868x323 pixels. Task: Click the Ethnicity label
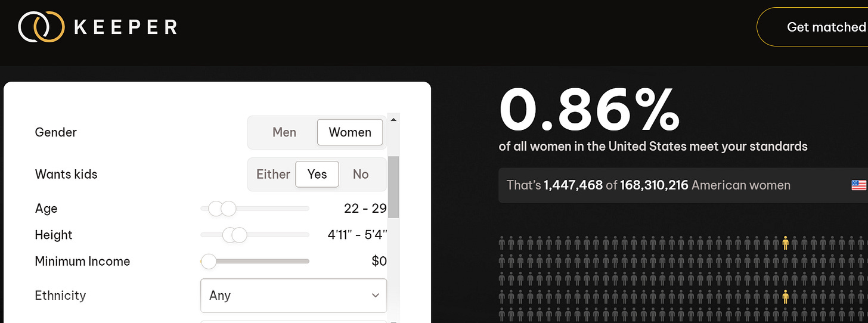60,296
